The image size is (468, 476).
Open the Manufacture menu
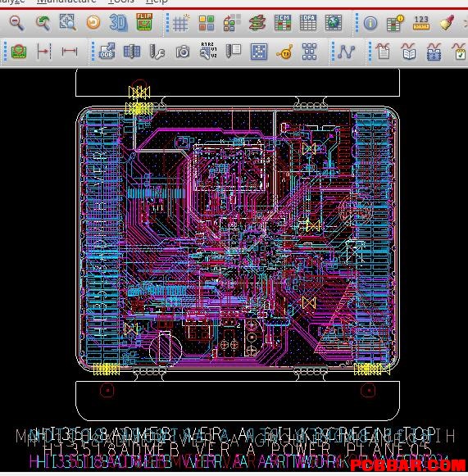click(66, 2)
